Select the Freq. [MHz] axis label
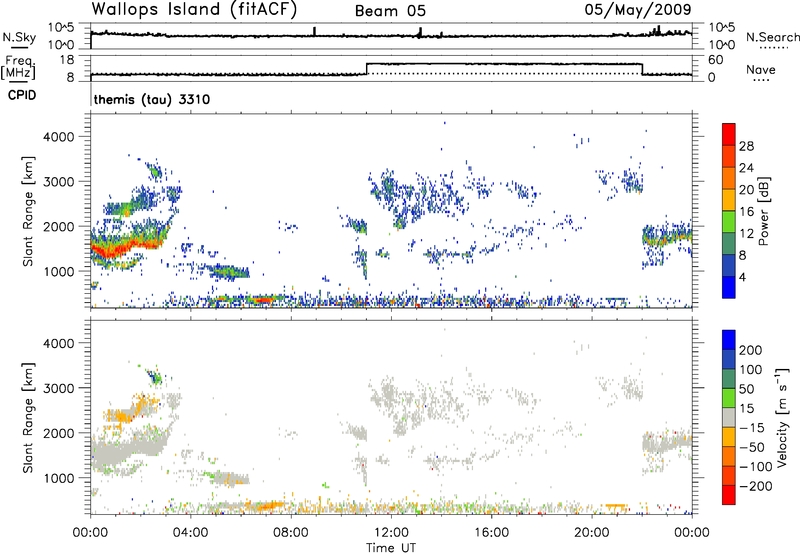 tap(19, 68)
